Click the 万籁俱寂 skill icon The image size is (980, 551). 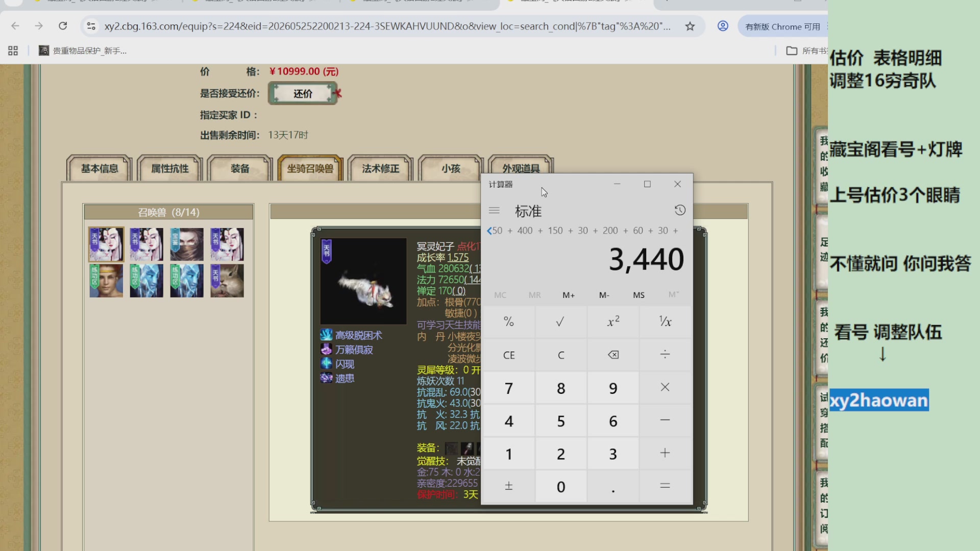pos(326,349)
